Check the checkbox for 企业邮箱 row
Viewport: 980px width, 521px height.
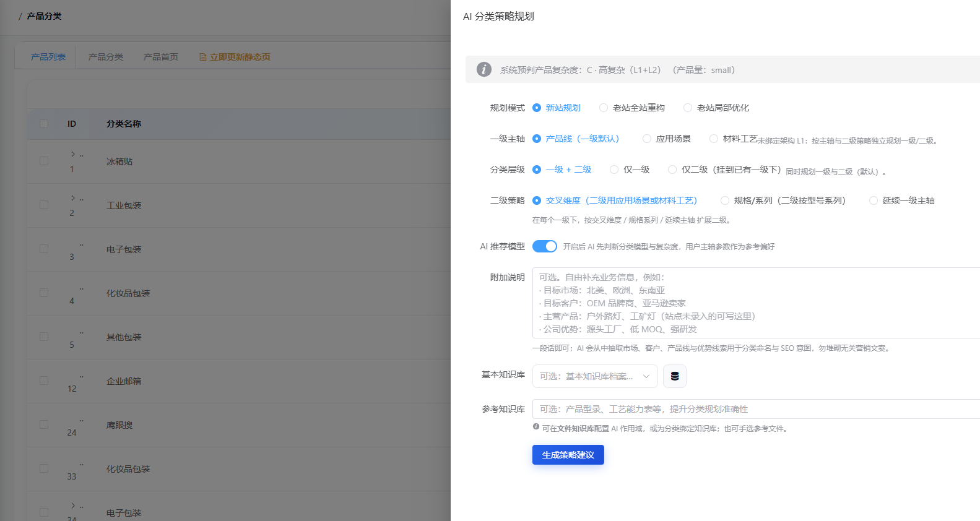coord(44,381)
